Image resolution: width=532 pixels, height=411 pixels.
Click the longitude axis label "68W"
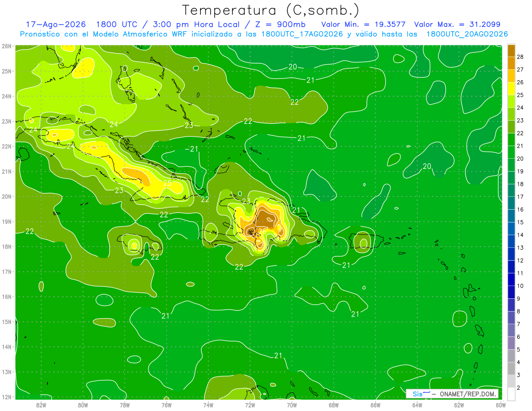333,405
